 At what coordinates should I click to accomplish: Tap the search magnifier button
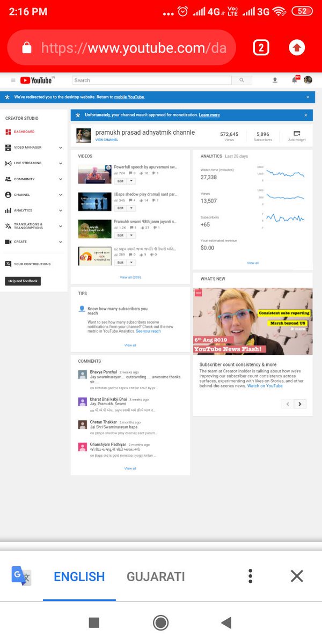click(x=242, y=80)
